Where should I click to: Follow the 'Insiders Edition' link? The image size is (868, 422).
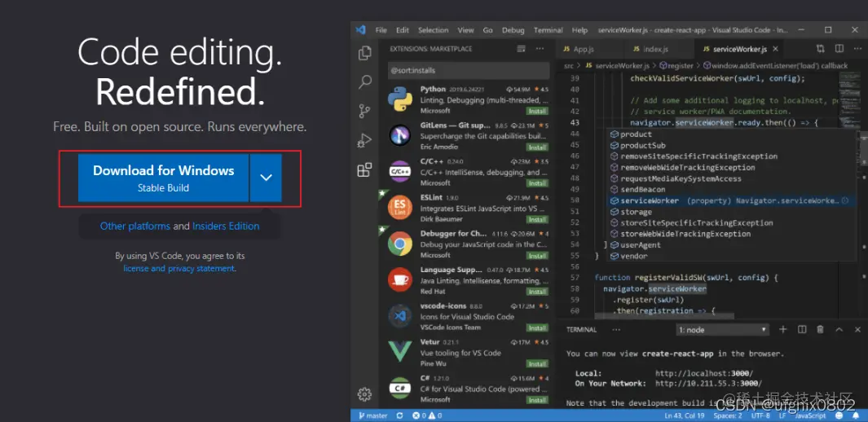pos(226,226)
